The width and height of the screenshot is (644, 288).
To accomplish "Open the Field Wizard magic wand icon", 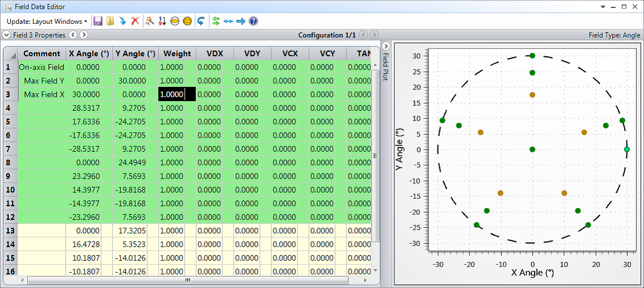I will 150,22.
